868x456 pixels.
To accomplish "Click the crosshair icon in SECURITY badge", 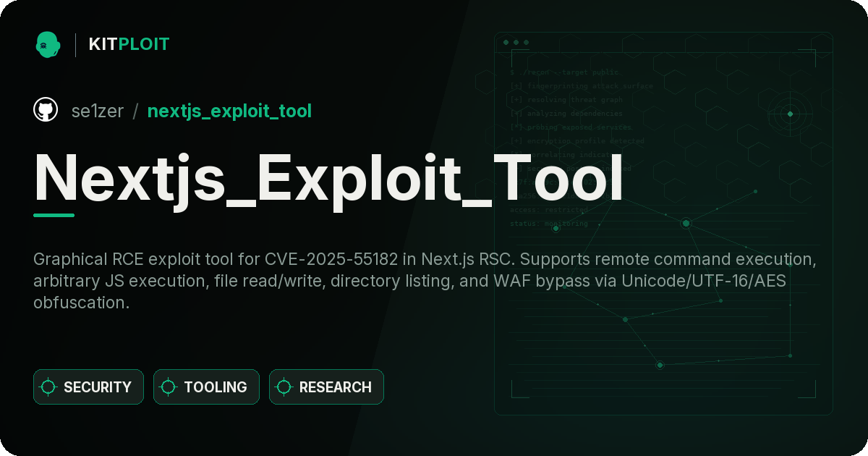I will click(x=48, y=387).
